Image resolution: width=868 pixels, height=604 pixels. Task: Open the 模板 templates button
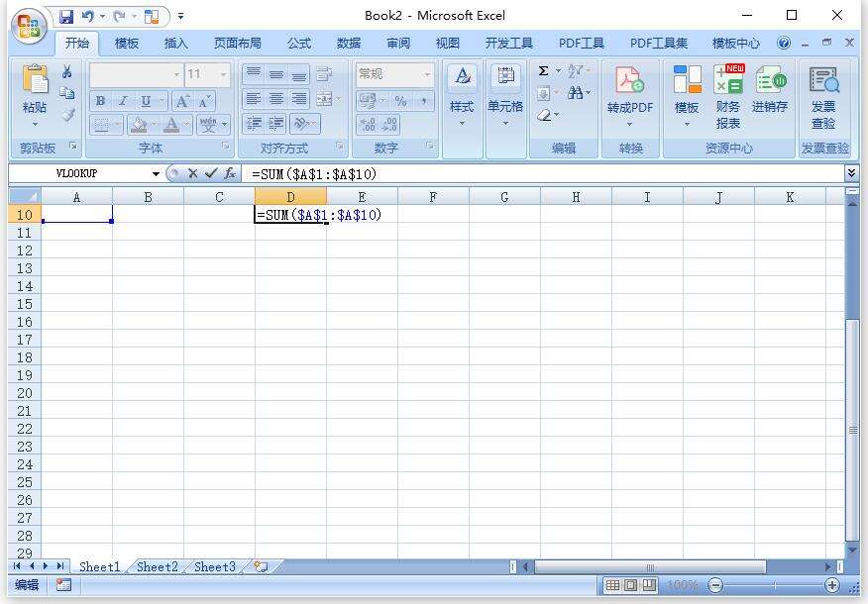(687, 96)
